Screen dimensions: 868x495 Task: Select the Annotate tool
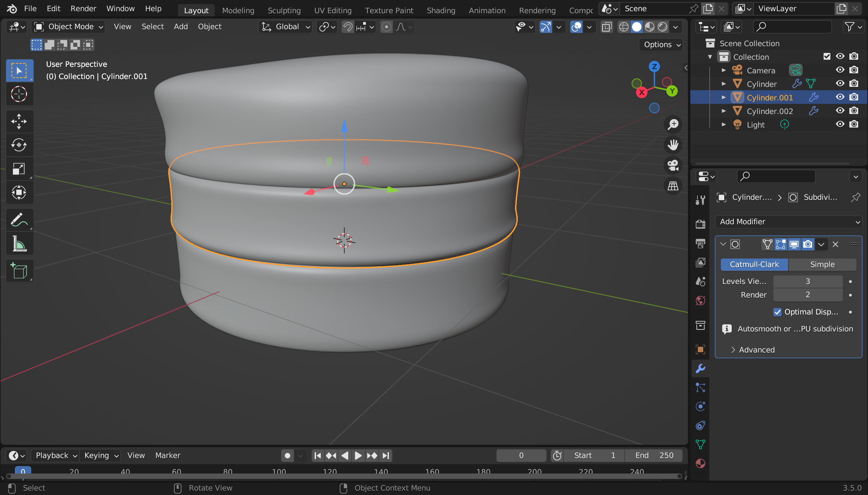[x=19, y=220]
